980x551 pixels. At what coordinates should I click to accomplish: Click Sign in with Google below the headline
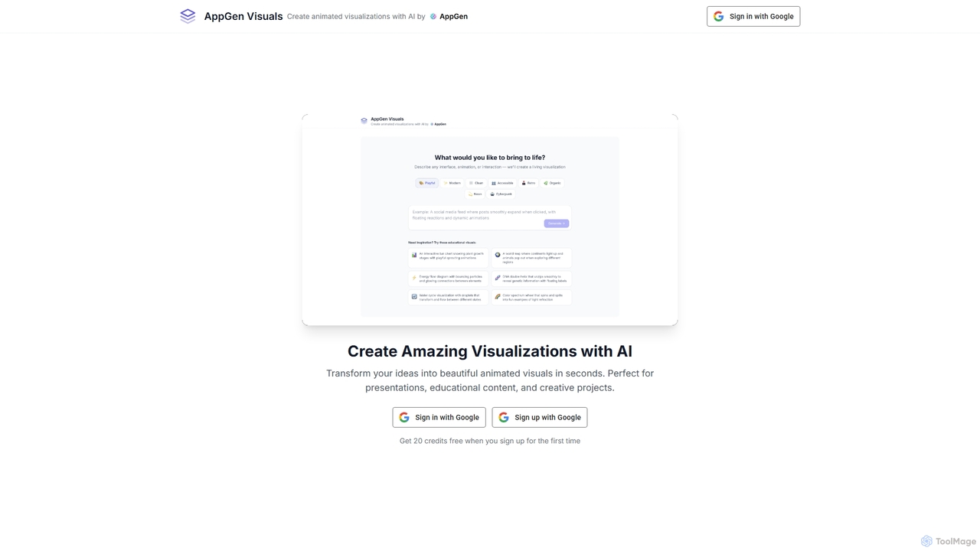(439, 417)
